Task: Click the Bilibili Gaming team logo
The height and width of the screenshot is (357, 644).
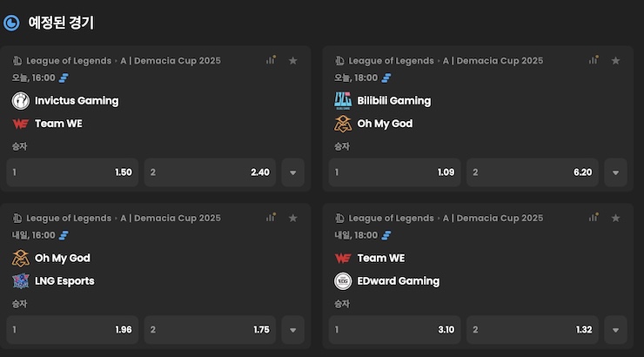Action: [x=343, y=100]
